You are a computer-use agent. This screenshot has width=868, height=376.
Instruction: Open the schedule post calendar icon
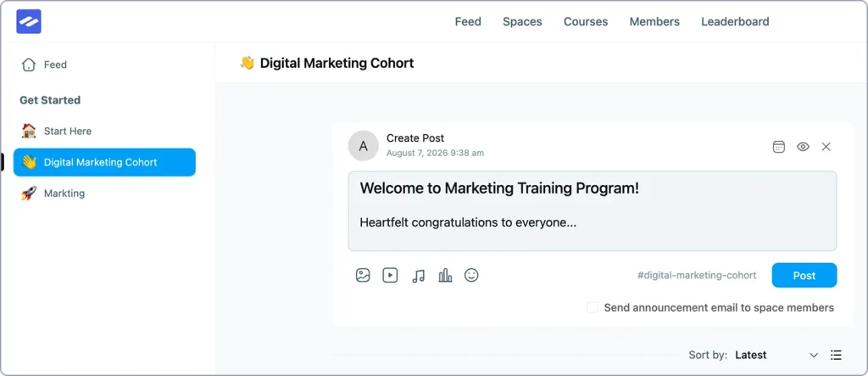[x=779, y=147]
